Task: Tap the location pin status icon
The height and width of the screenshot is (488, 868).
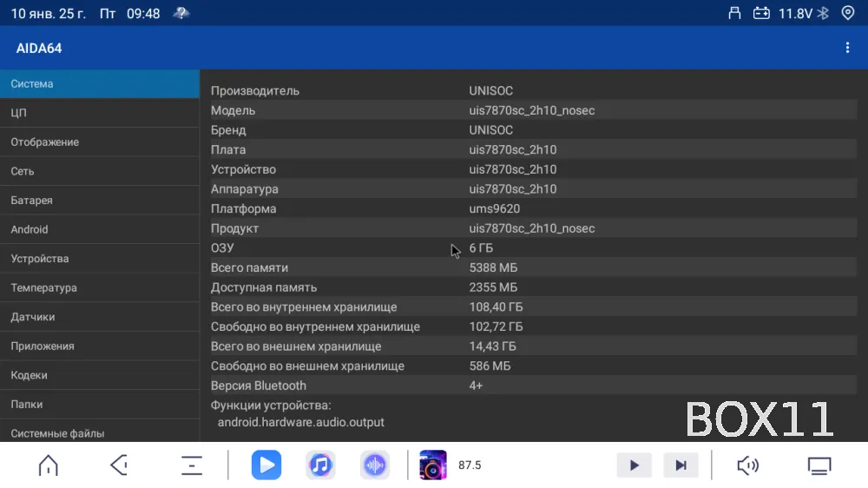Action: [x=847, y=13]
